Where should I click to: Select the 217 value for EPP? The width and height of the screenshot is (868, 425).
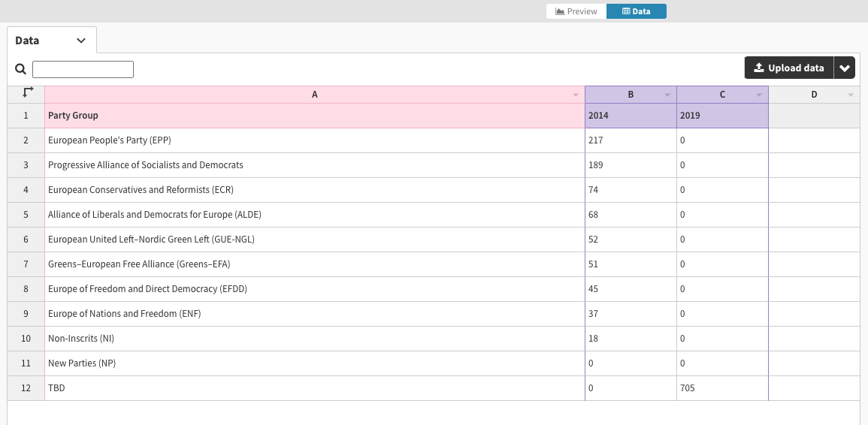(x=631, y=140)
